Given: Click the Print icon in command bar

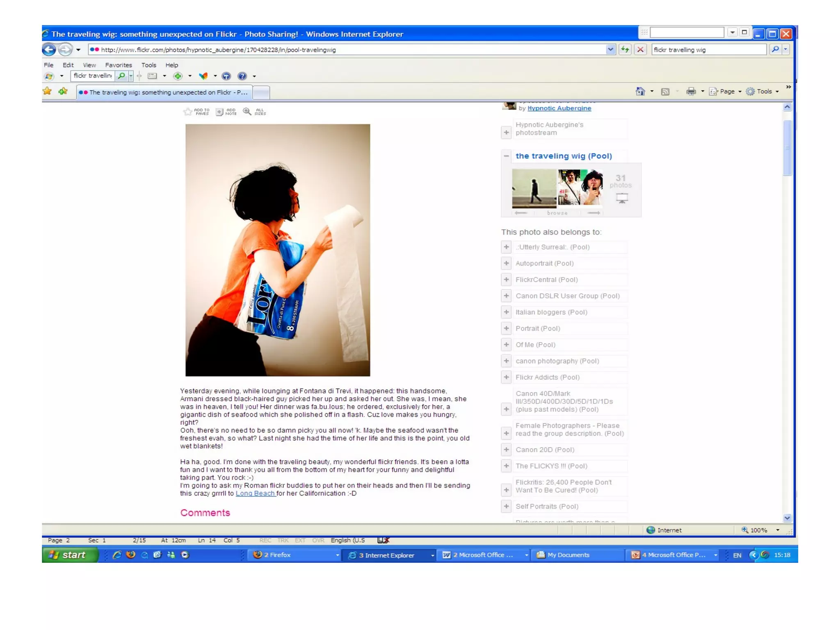Looking at the screenshot, I should [x=691, y=91].
